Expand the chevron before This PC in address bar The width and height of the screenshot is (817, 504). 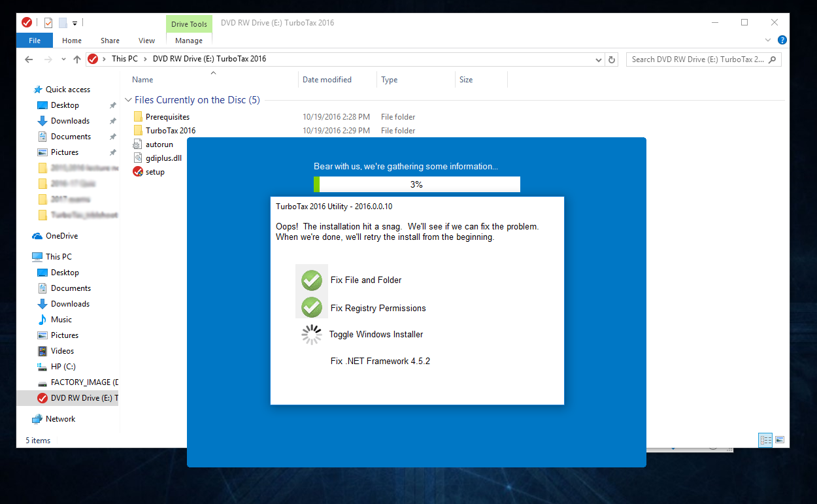click(105, 59)
